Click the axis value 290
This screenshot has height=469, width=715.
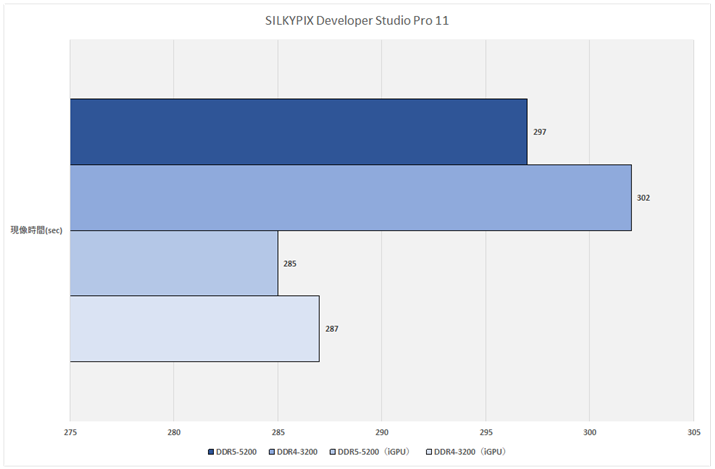382,432
